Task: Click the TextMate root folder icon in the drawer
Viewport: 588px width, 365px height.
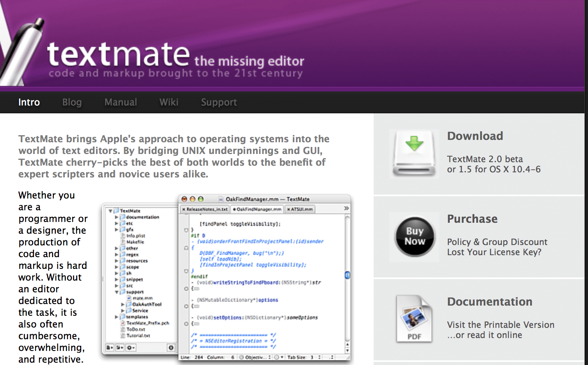Action: click(x=116, y=211)
